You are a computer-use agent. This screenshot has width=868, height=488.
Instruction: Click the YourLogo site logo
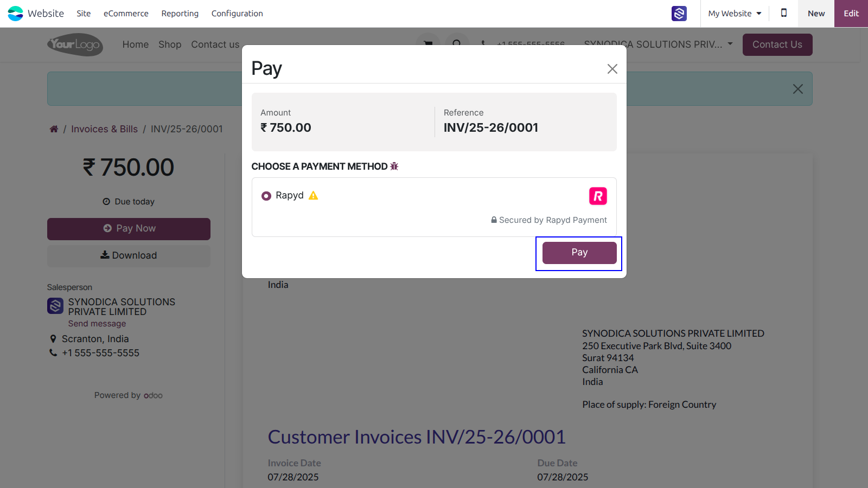tap(75, 44)
